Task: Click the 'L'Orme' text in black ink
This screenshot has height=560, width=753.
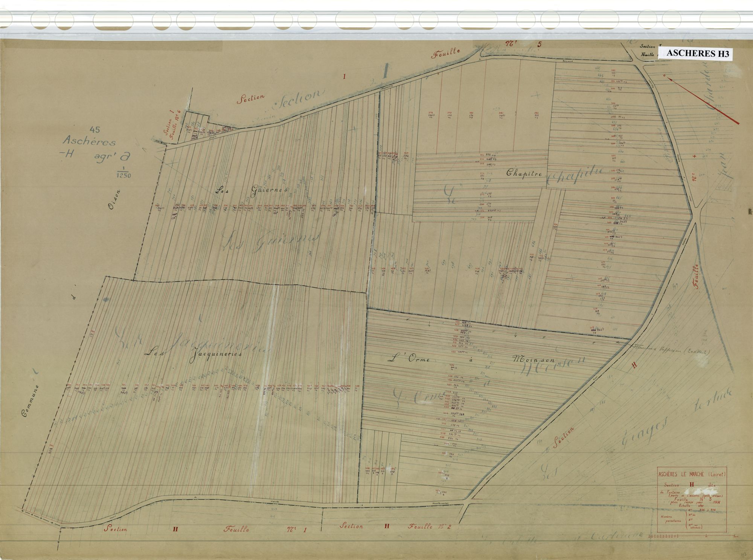Action: tap(409, 359)
